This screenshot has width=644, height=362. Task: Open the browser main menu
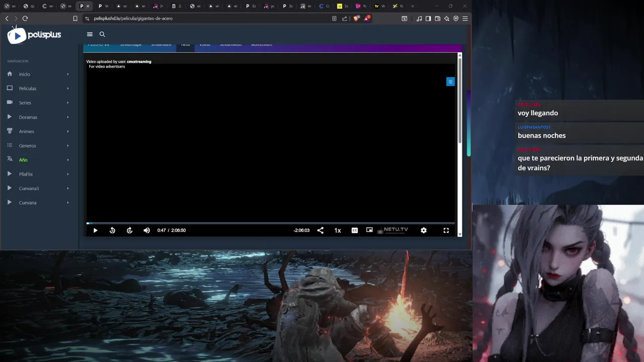465,19
